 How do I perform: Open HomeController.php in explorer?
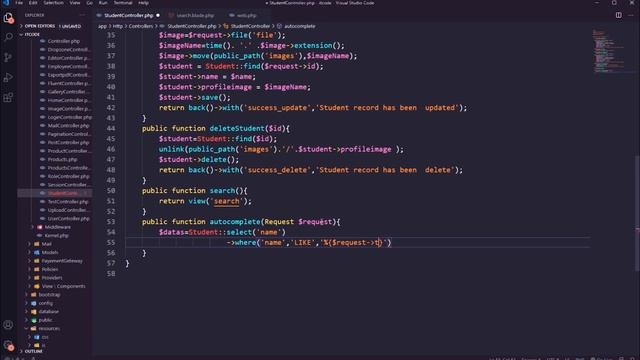click(68, 100)
